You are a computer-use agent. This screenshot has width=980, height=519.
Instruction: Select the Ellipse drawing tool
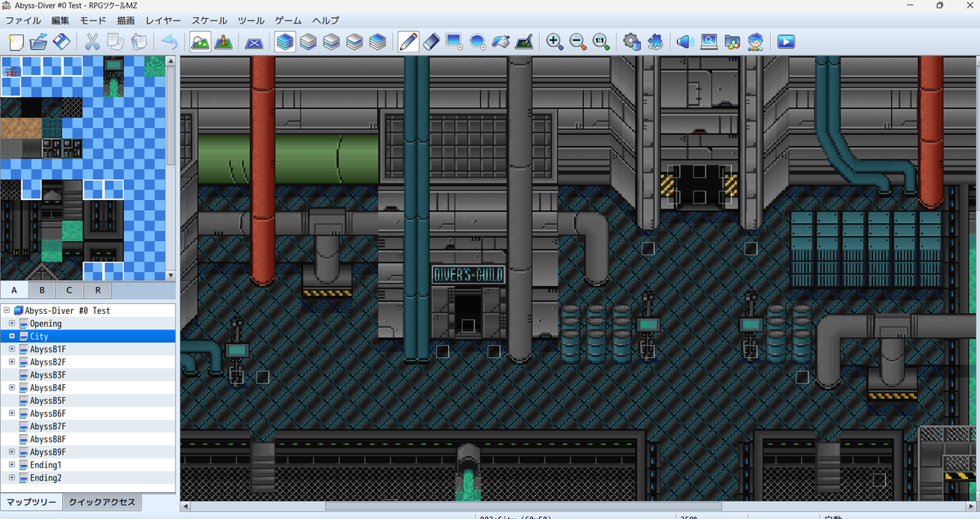(x=479, y=42)
